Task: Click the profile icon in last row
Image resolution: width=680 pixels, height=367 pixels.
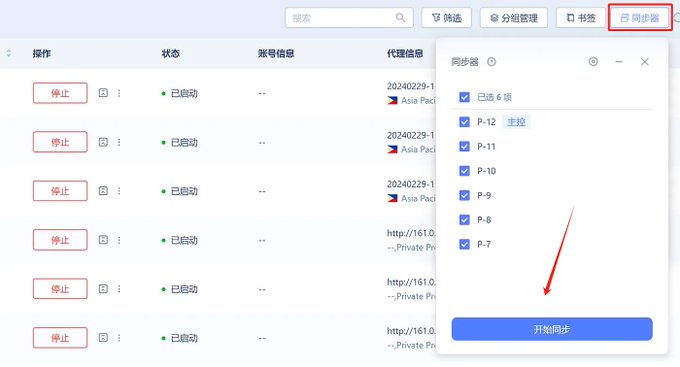Action: pos(103,338)
